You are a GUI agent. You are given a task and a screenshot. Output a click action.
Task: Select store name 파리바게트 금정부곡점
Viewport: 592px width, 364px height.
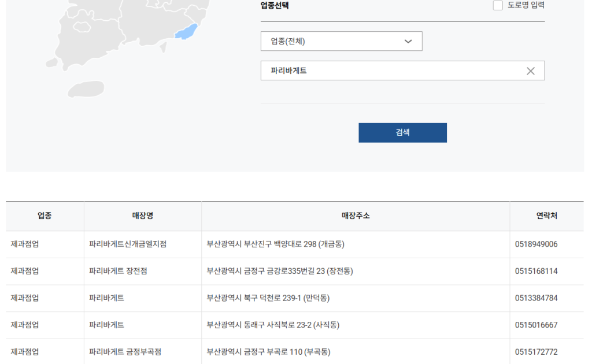[x=125, y=351]
